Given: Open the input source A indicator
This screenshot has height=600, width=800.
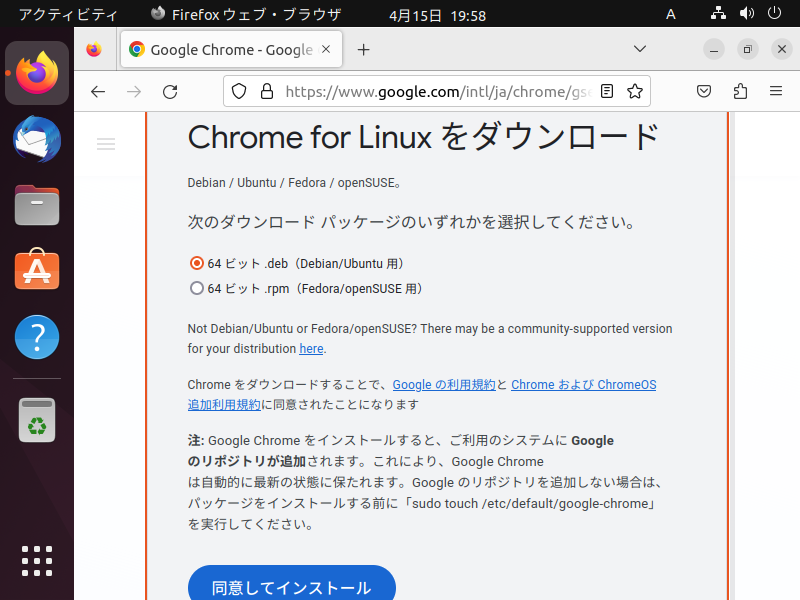Looking at the screenshot, I should pos(671,14).
